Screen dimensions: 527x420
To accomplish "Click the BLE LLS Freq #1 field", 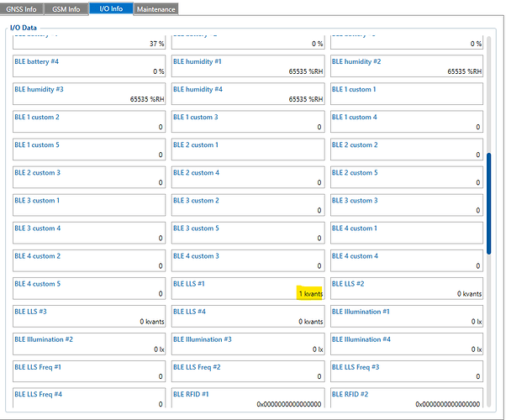I will pyautogui.click(x=90, y=372).
